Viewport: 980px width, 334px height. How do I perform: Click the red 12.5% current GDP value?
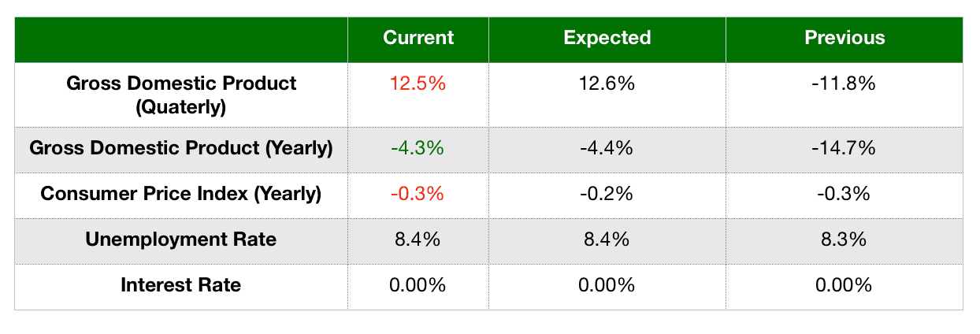(418, 83)
